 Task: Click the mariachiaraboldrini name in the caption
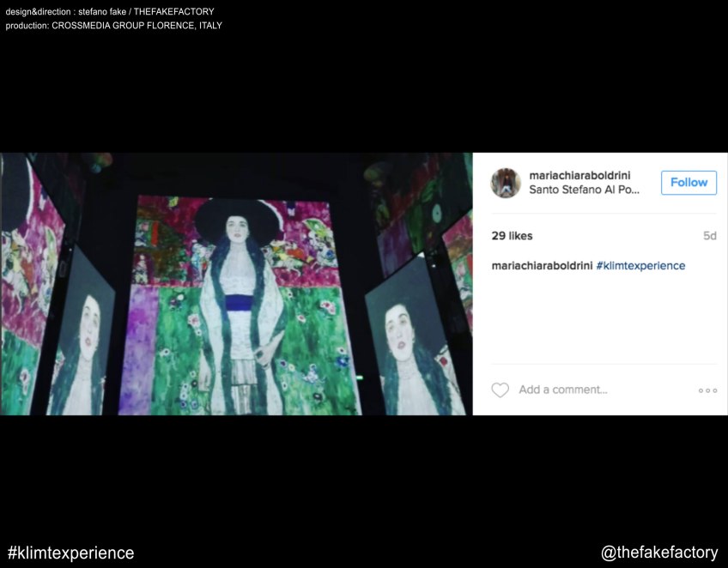point(542,265)
